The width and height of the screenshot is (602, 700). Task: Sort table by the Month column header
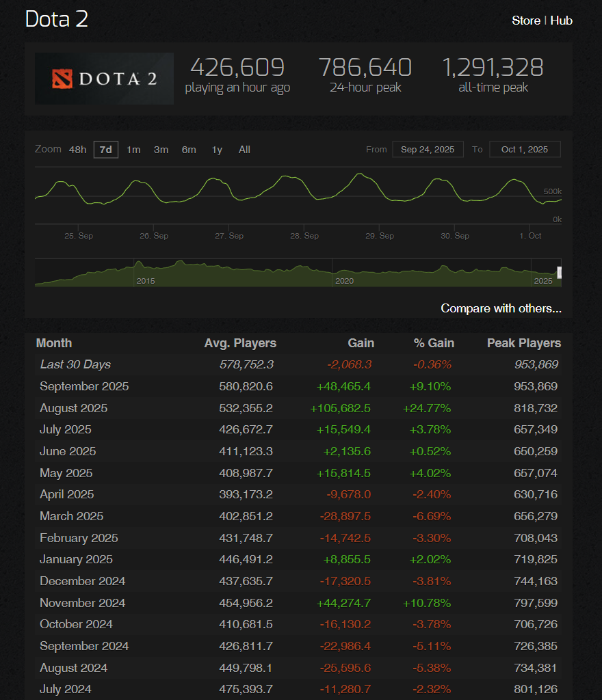54,342
